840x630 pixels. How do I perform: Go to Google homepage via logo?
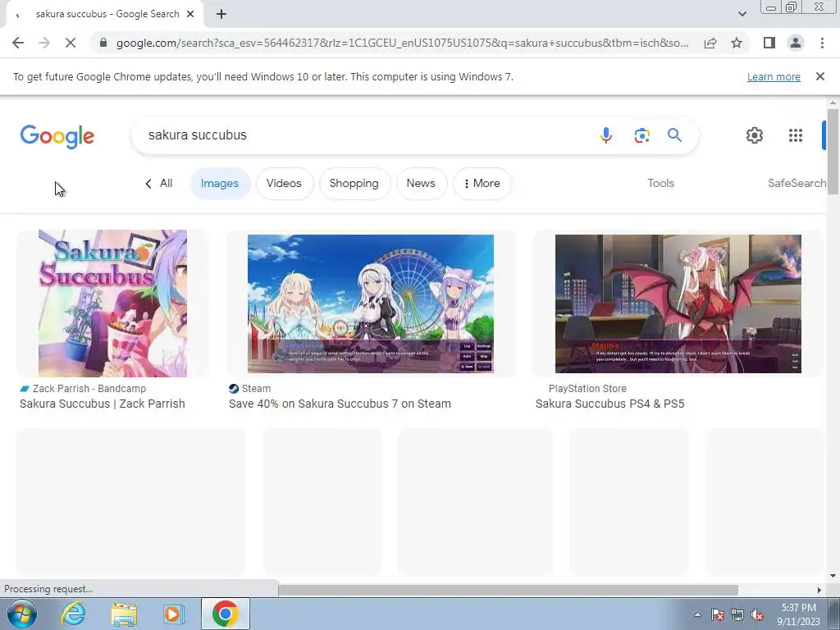coord(57,136)
